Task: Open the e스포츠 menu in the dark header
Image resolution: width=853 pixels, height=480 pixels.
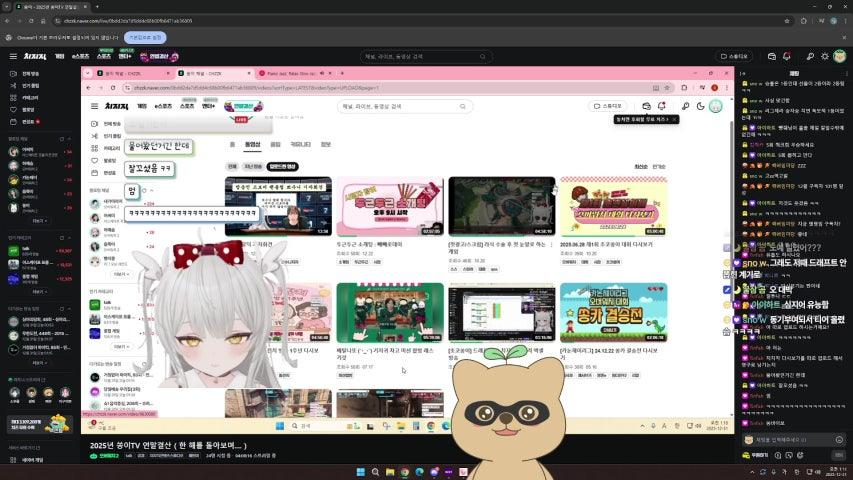Action: (x=81, y=56)
